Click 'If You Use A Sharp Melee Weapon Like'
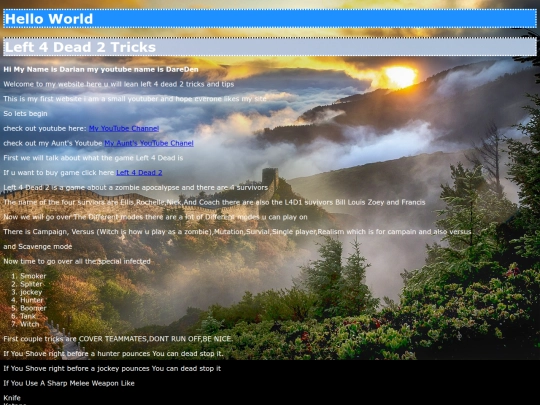The image size is (540, 405). (69, 383)
